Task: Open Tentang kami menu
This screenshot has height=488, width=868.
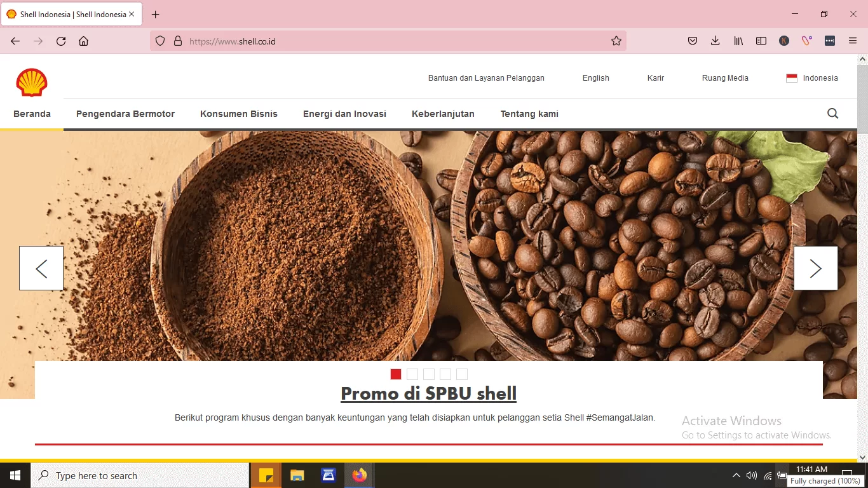Action: click(529, 114)
